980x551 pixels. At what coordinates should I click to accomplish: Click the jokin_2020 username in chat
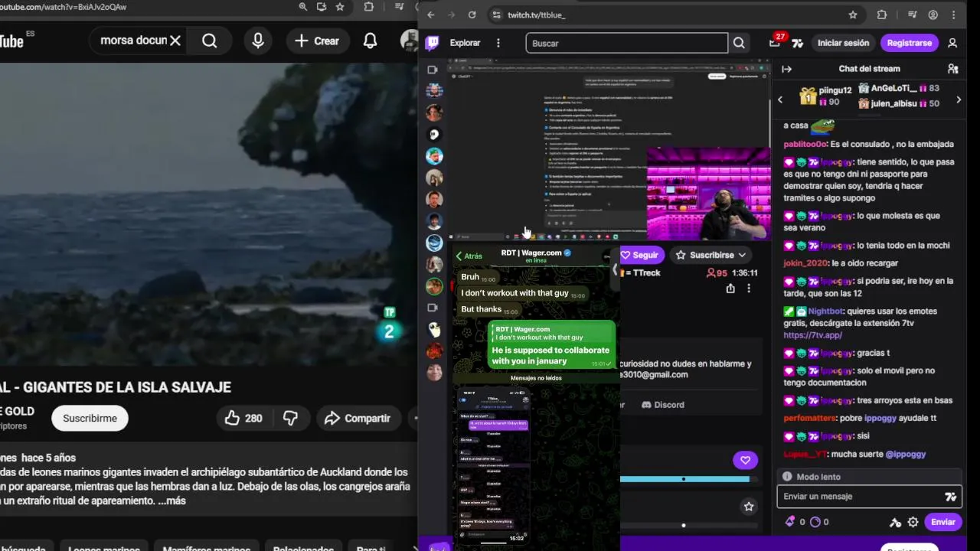[x=805, y=263]
